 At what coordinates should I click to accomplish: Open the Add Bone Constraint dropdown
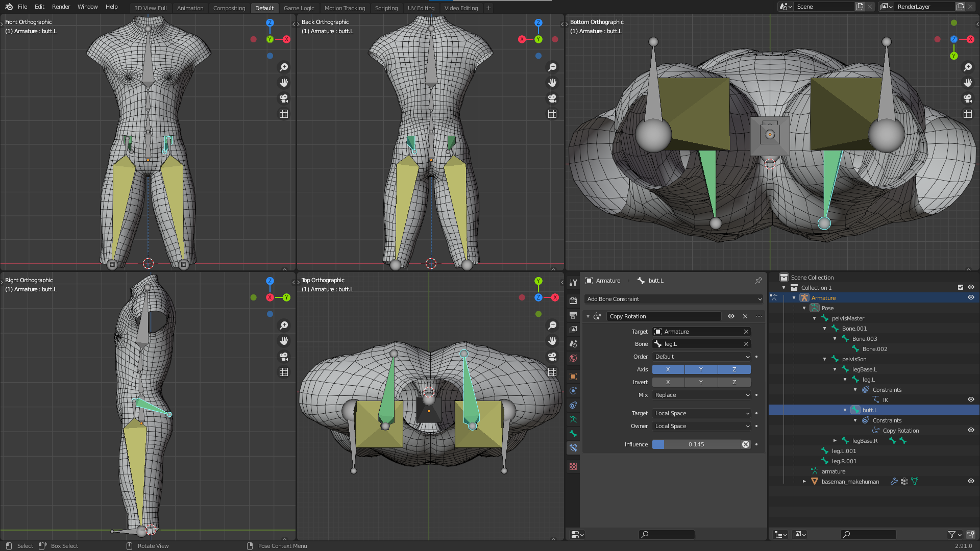(674, 299)
